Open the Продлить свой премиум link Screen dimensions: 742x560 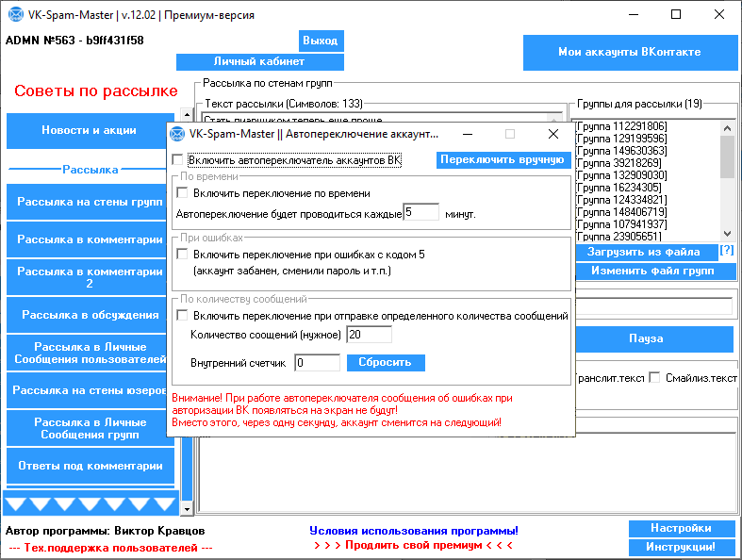(413, 545)
